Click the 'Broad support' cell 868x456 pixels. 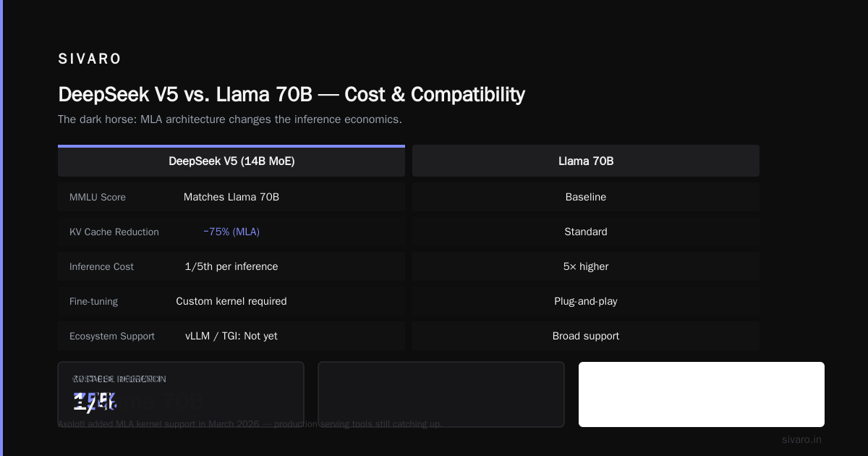pos(586,336)
